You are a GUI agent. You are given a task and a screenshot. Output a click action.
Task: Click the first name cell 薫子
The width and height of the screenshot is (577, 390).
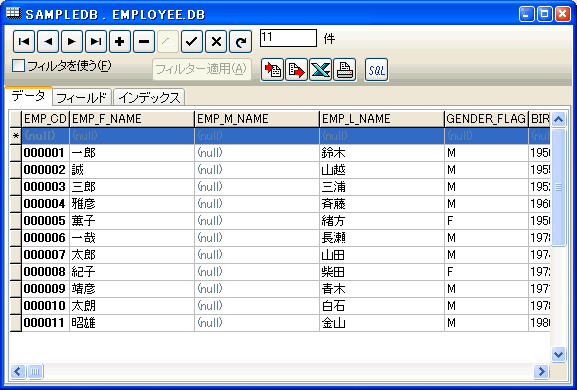coord(132,221)
